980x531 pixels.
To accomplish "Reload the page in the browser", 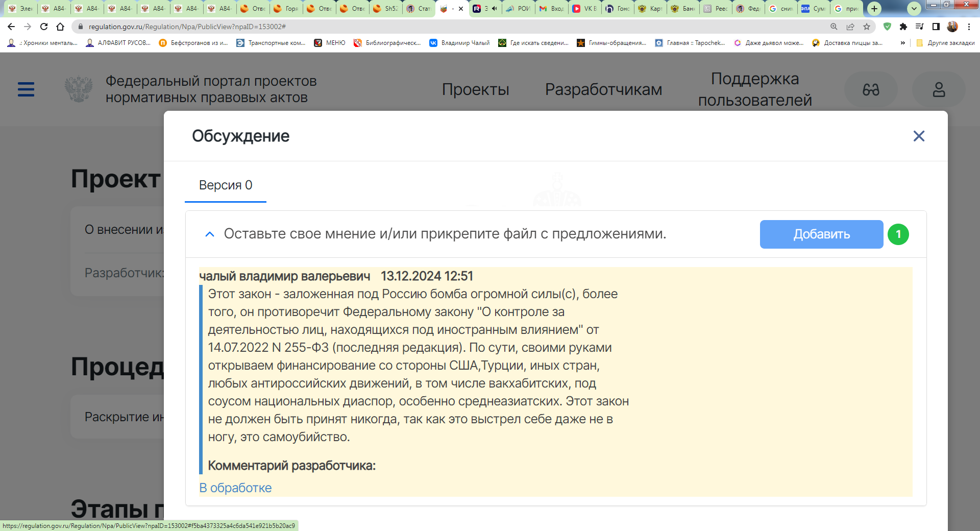I will 44,27.
